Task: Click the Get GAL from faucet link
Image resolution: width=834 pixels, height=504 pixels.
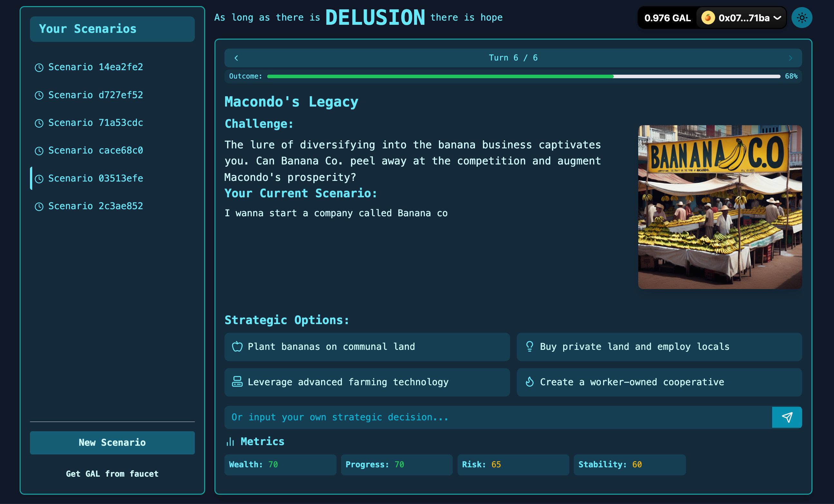Action: click(112, 474)
